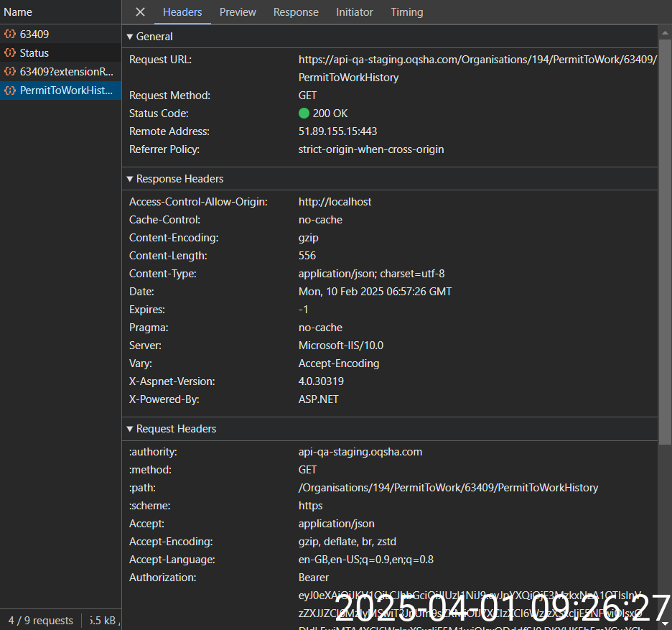Close the request details panel
This screenshot has height=630, width=672.
141,12
